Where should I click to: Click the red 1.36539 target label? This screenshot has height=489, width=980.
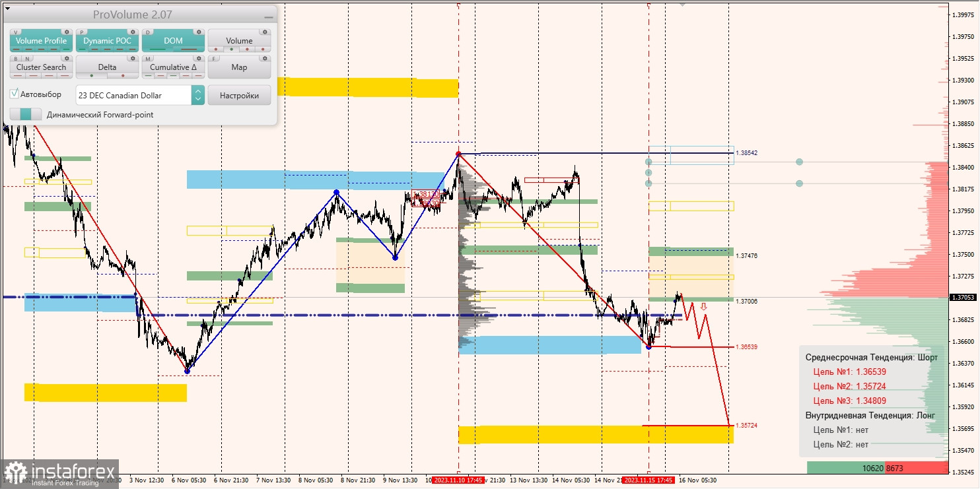coord(747,346)
